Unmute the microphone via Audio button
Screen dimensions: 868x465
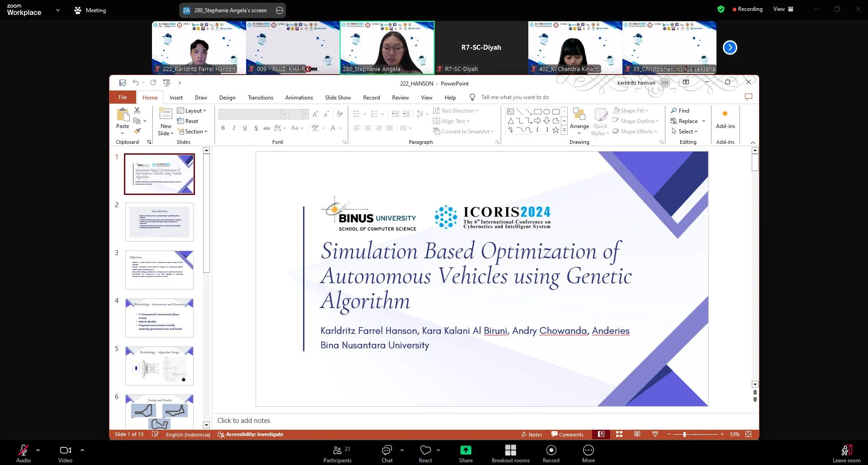click(x=24, y=454)
